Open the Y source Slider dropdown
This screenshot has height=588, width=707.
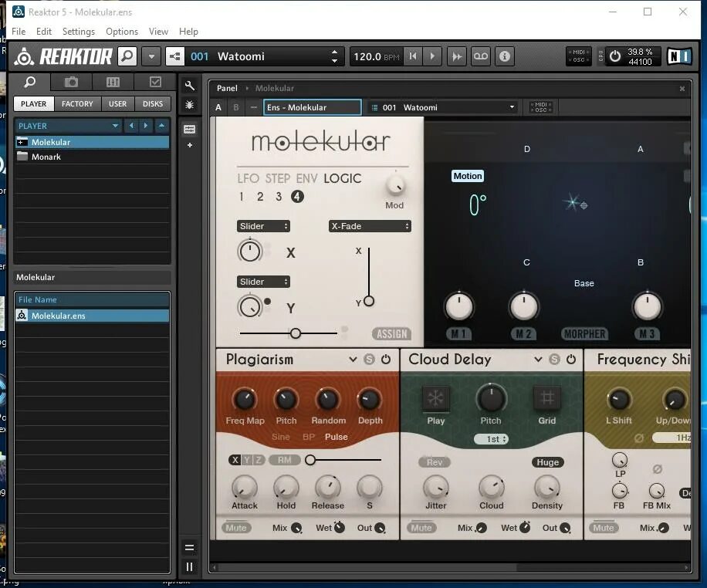tap(263, 282)
